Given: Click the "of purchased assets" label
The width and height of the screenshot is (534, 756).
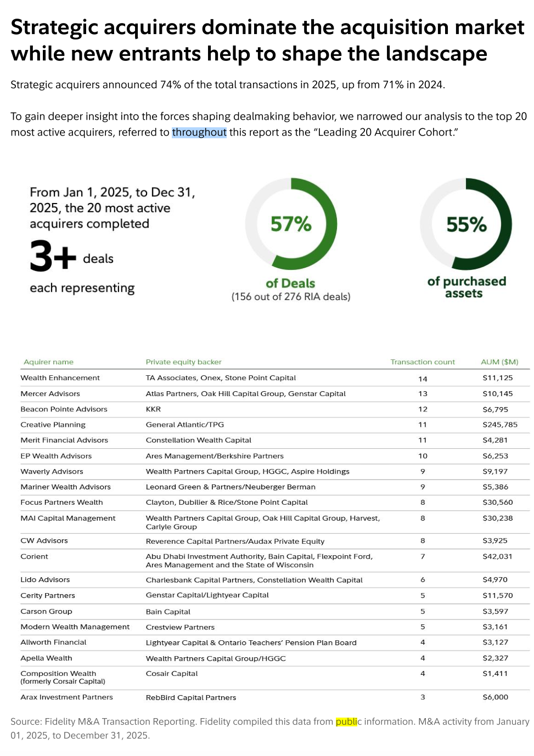Looking at the screenshot, I should (466, 287).
